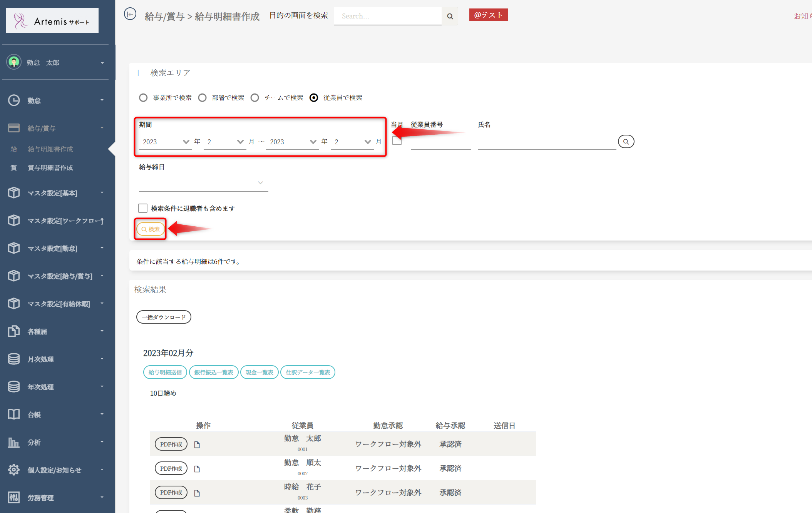Click the 台帳 book icon in sidebar

14,414
